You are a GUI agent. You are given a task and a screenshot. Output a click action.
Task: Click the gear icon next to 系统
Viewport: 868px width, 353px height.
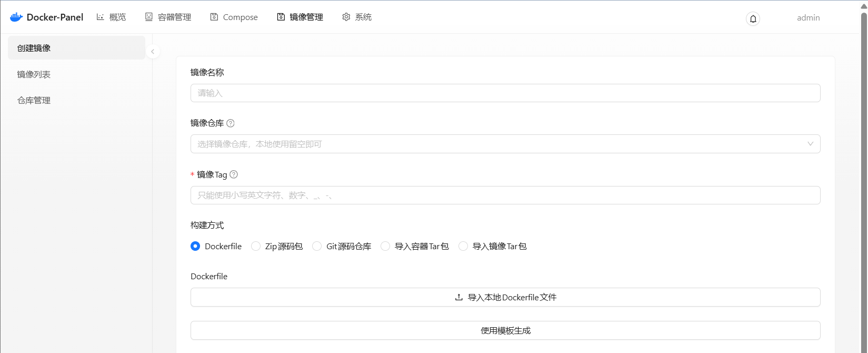346,17
